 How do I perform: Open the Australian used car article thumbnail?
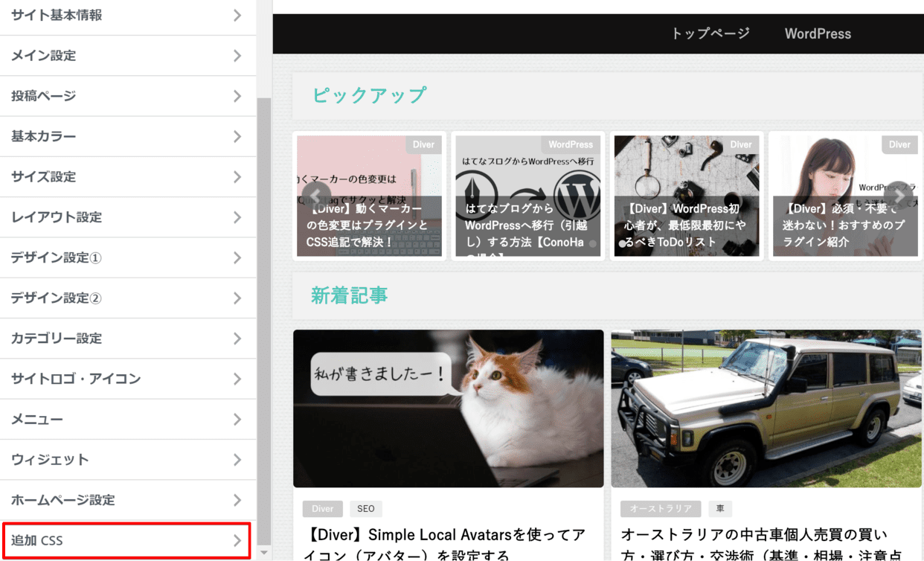pos(766,408)
